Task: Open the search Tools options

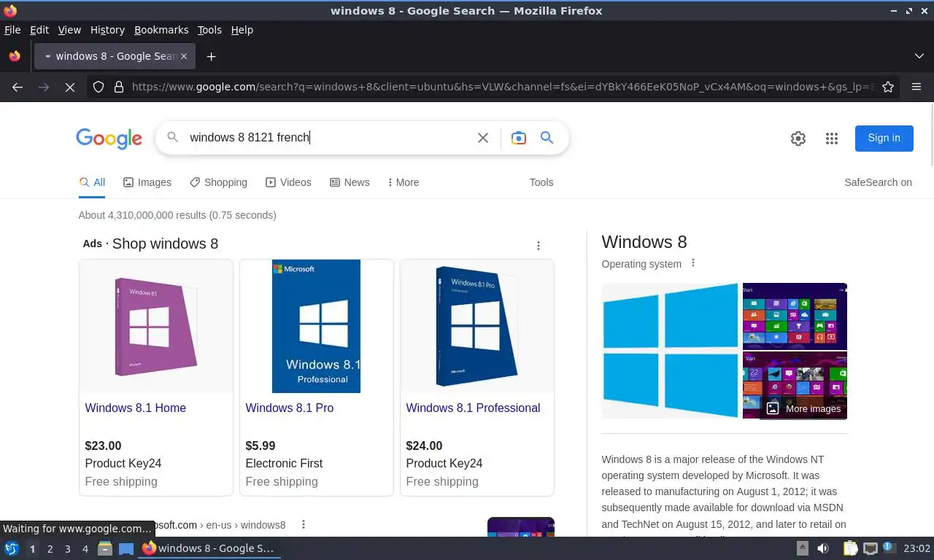Action: click(541, 182)
